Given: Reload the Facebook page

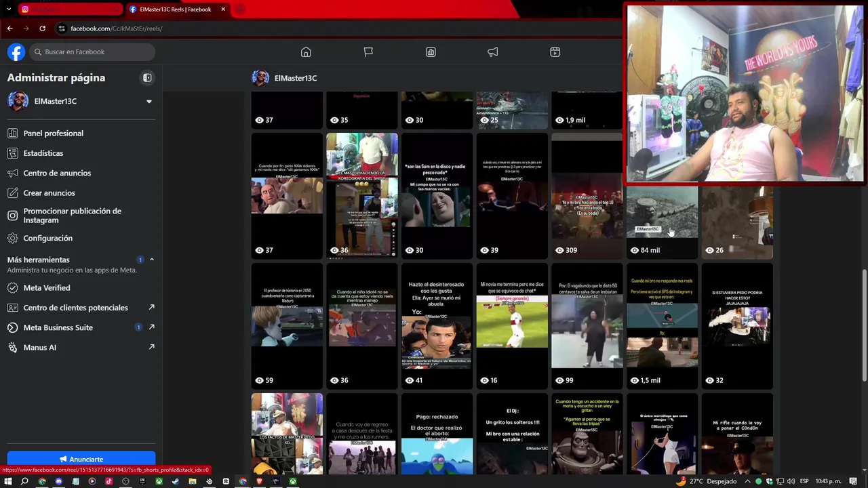Looking at the screenshot, I should [x=42, y=28].
